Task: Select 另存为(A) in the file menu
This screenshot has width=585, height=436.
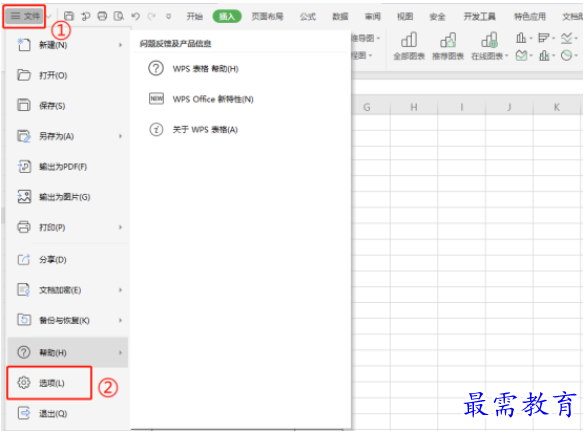Action: [x=68, y=136]
